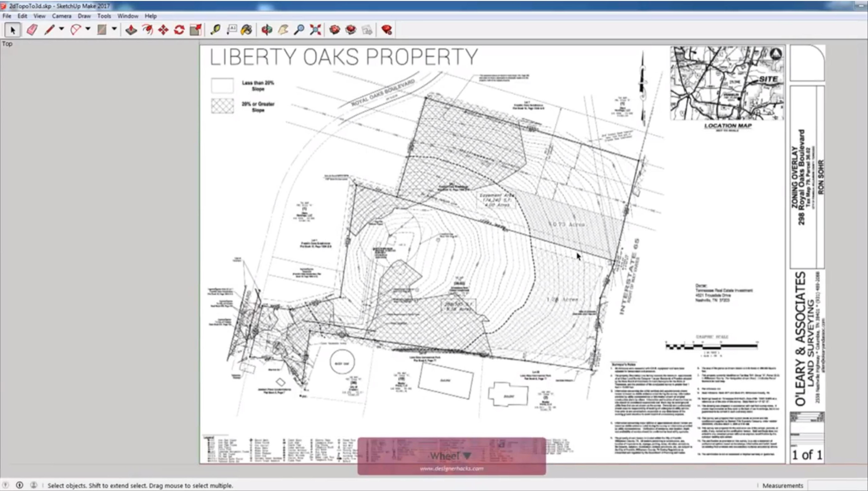Choose the Offset tool
Screen dimensions: 868x491
(x=147, y=30)
